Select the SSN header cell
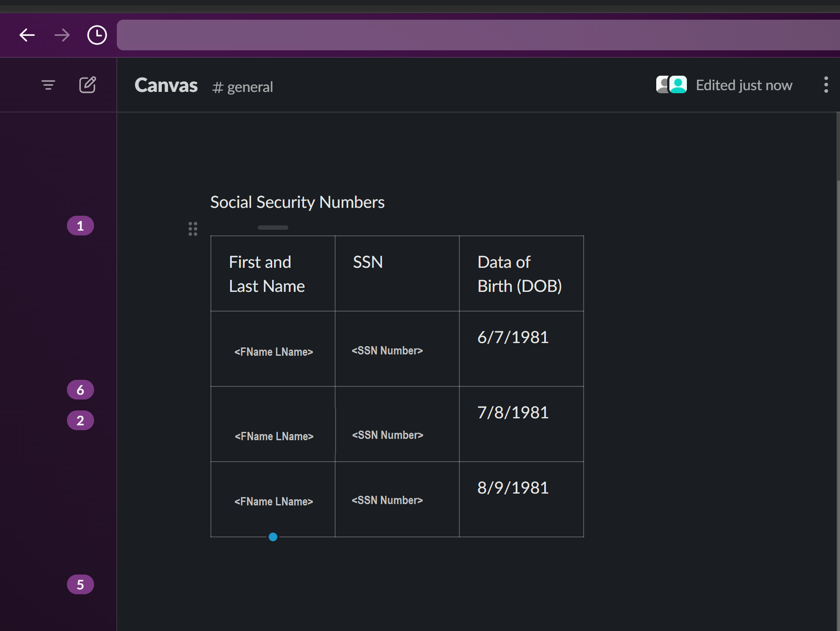 pos(397,273)
